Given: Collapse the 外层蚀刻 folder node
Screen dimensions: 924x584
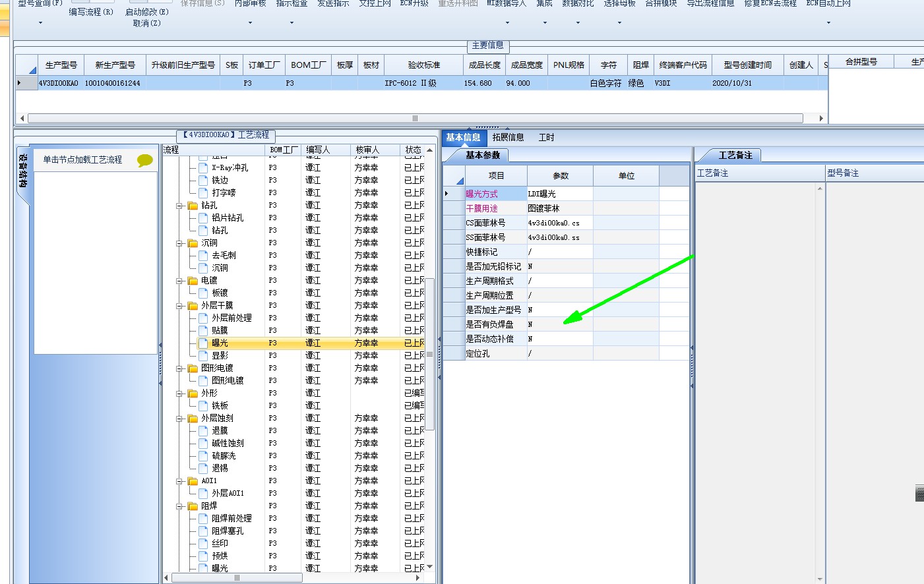Looking at the screenshot, I should coord(179,419).
